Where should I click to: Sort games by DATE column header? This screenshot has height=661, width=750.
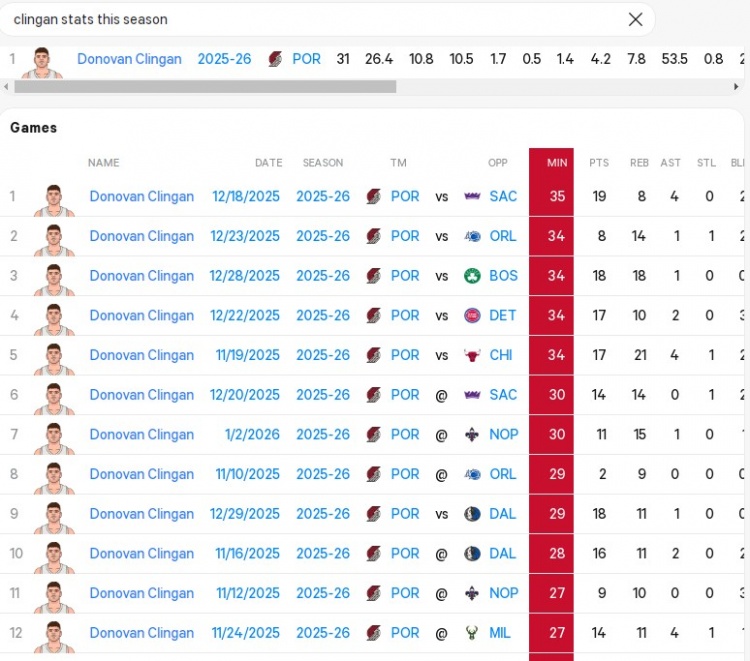[x=268, y=163]
